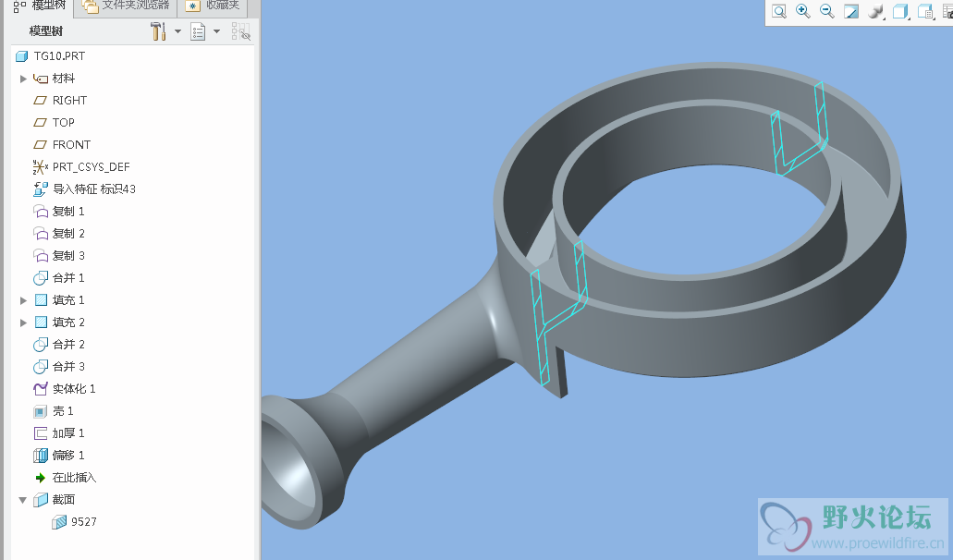
Task: Click the 实体化 1 solidify icon
Action: pyautogui.click(x=40, y=389)
